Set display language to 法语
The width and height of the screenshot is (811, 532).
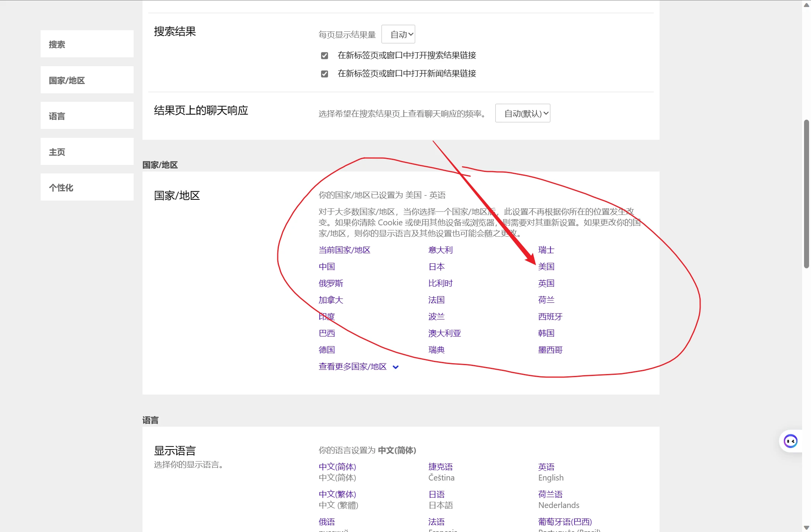point(436,522)
